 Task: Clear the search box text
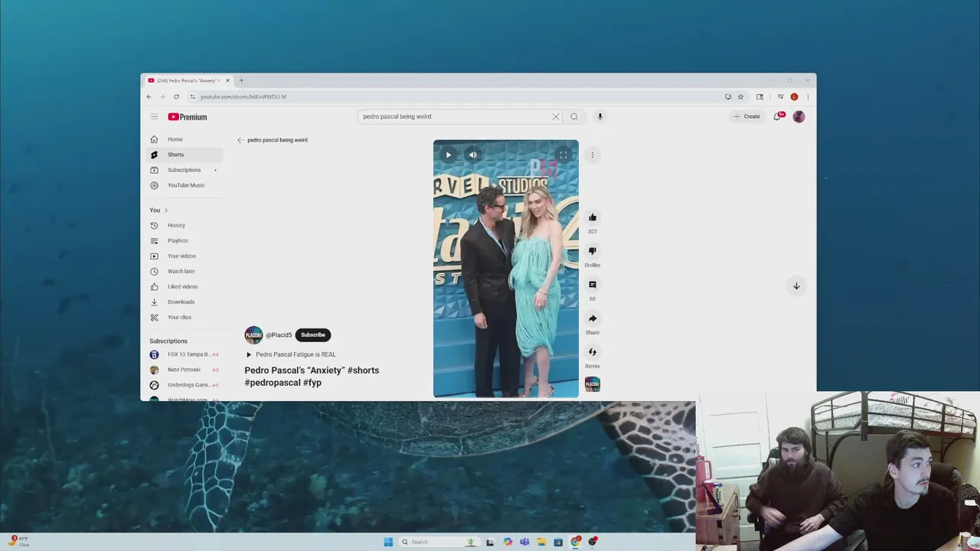[556, 116]
